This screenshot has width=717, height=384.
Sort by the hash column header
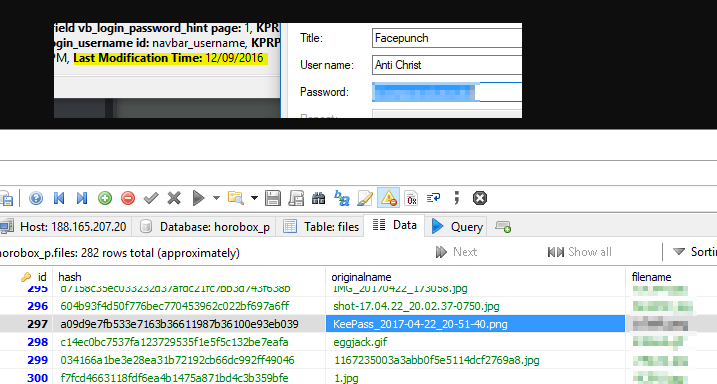[x=189, y=277]
